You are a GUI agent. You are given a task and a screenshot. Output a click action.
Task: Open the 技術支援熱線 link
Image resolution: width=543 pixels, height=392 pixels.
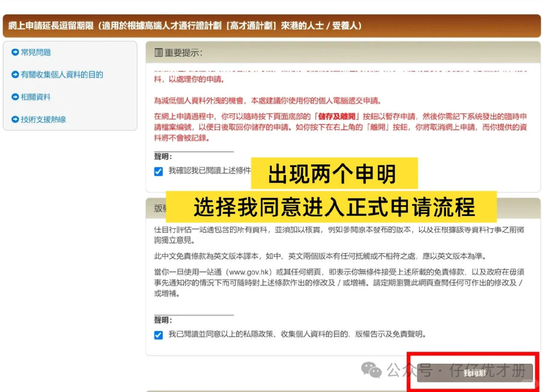click(43, 119)
